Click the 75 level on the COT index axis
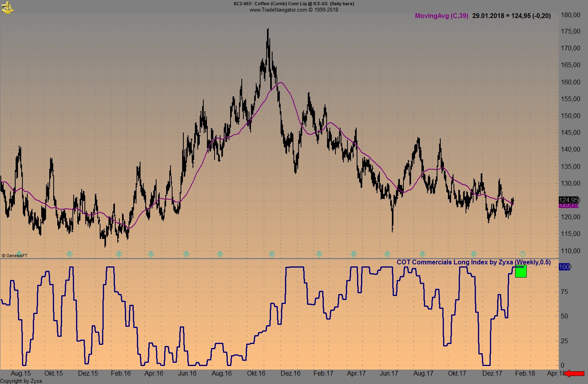 point(564,292)
